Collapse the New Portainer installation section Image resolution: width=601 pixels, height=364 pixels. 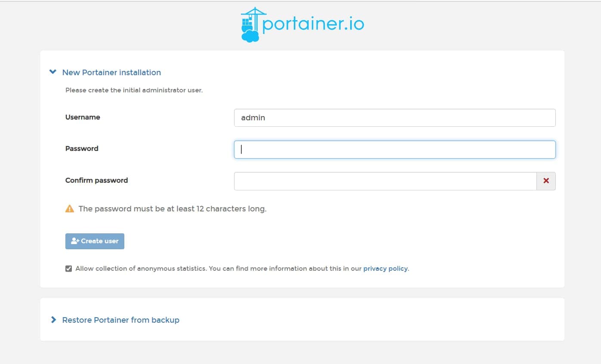111,72
